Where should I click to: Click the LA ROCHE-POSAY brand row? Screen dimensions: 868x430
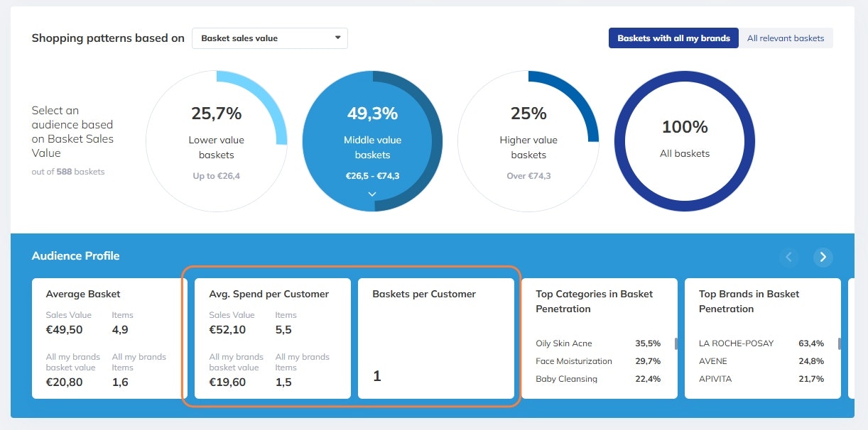tap(761, 343)
